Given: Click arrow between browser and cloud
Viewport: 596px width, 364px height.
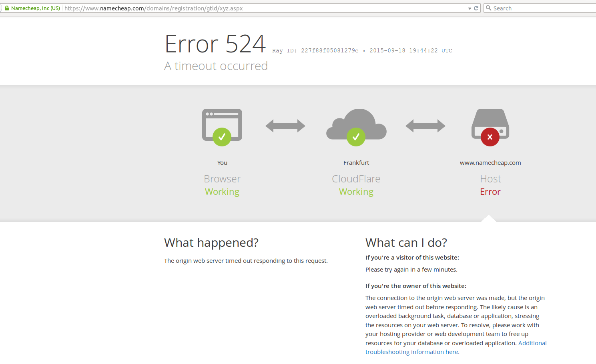Looking at the screenshot, I should pyautogui.click(x=285, y=126).
